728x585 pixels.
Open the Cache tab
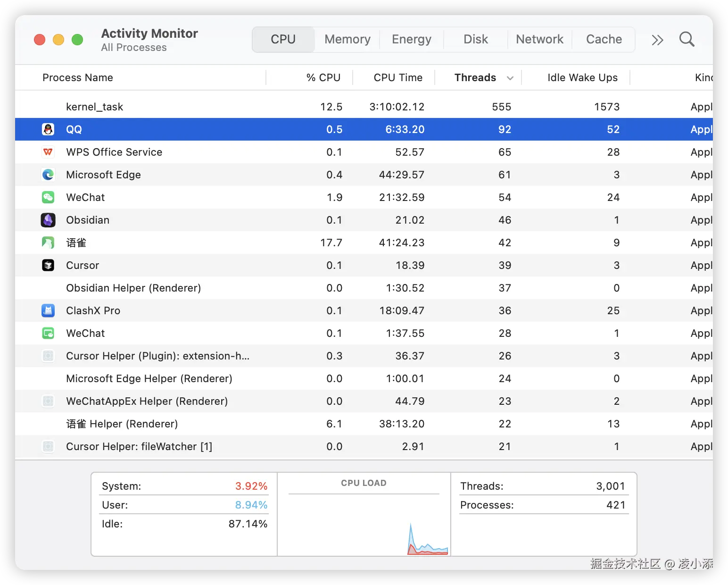coord(604,39)
